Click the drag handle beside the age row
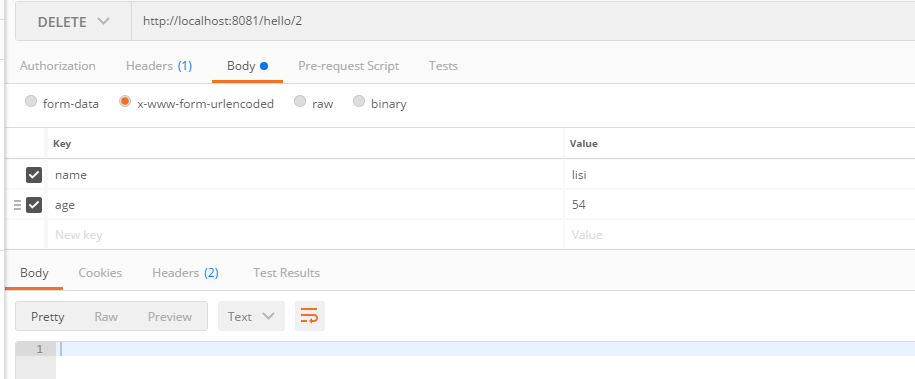This screenshot has width=915, height=379. 18,205
